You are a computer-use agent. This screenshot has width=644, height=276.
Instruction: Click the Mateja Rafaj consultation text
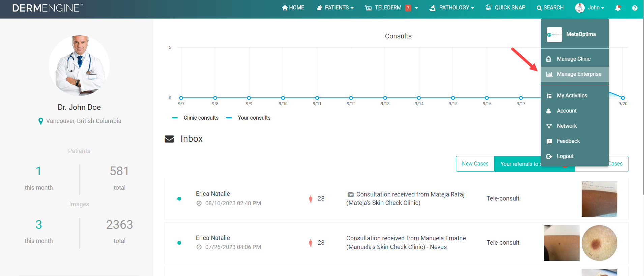[x=406, y=198]
